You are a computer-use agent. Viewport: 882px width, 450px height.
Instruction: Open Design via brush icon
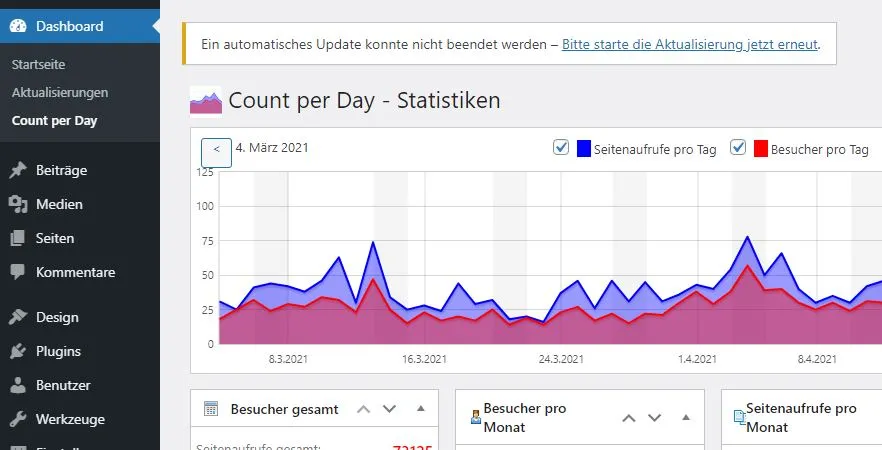18,317
